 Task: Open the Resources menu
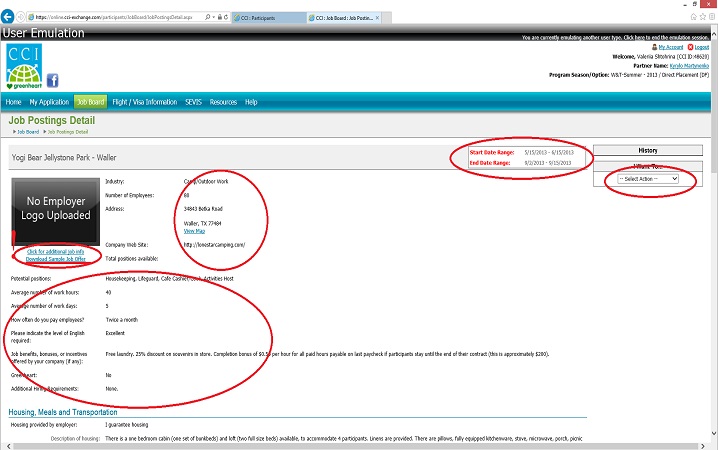pos(223,102)
